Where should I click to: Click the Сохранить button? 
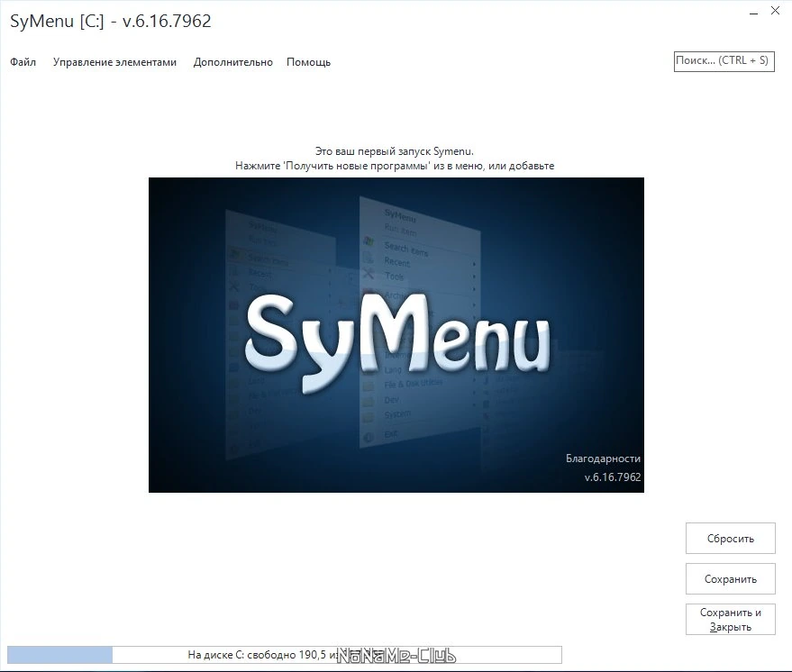pyautogui.click(x=731, y=578)
